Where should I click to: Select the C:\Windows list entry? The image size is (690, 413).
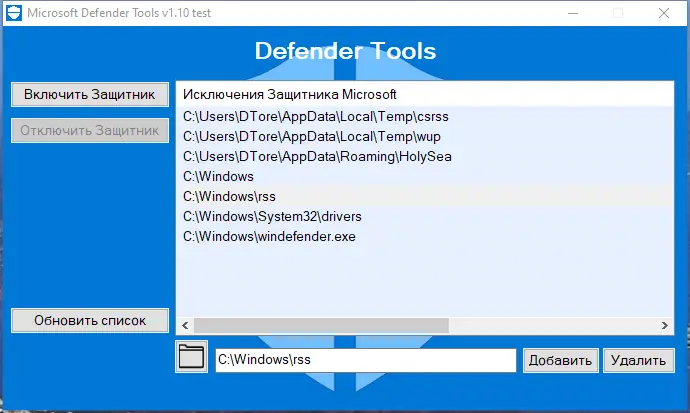pos(425,176)
